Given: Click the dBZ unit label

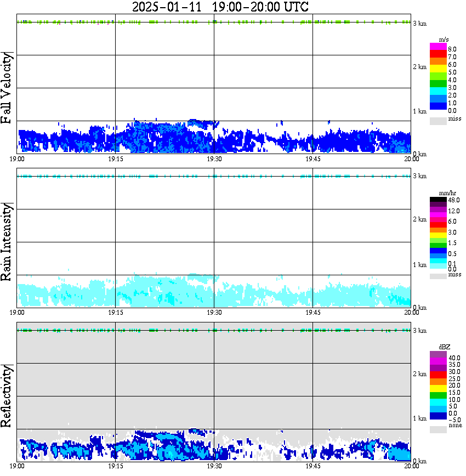Looking at the screenshot, I should 445,347.
